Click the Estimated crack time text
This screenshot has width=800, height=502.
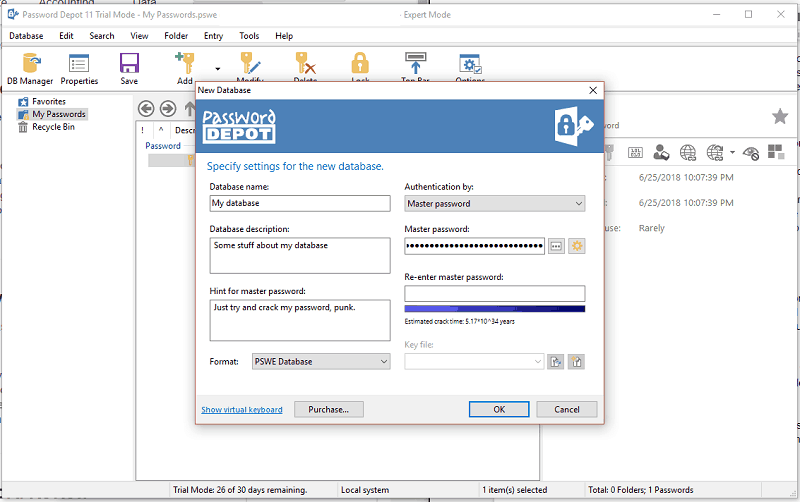coord(460,321)
